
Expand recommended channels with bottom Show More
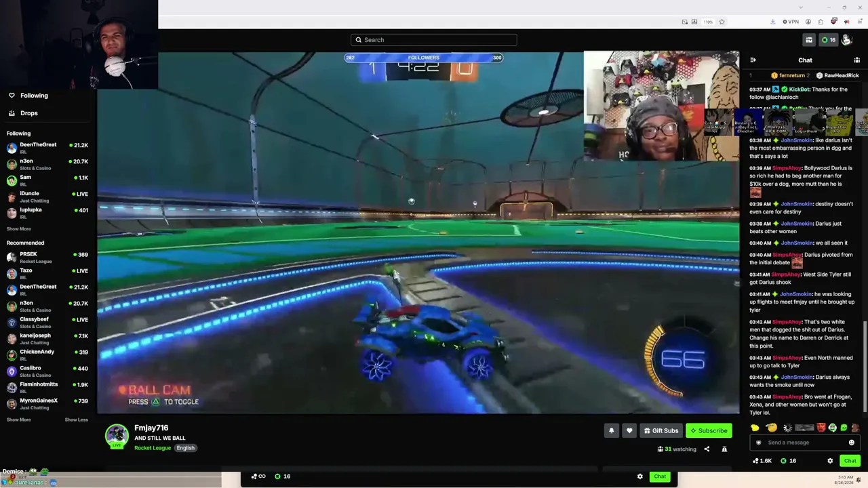(19, 420)
